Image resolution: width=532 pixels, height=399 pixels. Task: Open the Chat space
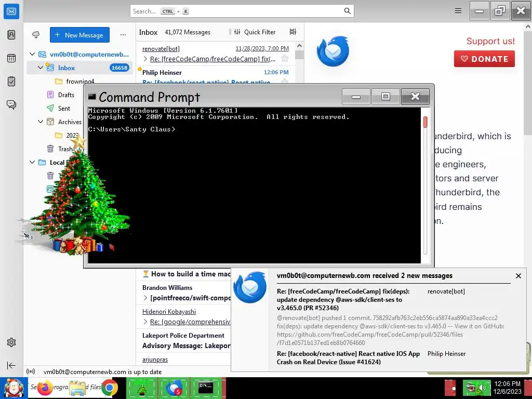[11, 104]
